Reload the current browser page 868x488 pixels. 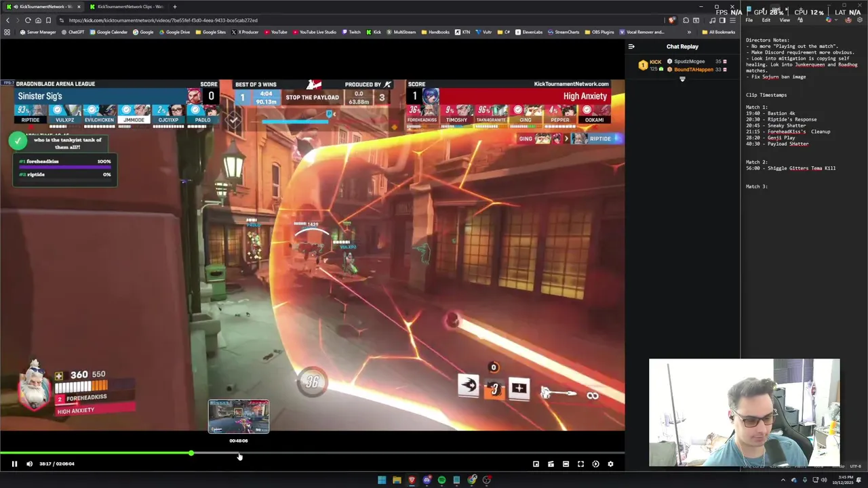(28, 20)
